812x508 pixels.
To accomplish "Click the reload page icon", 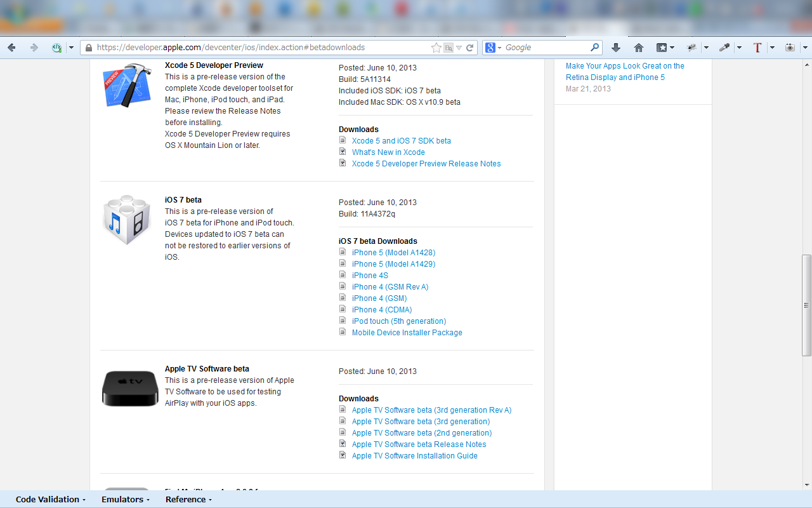I will click(x=470, y=48).
